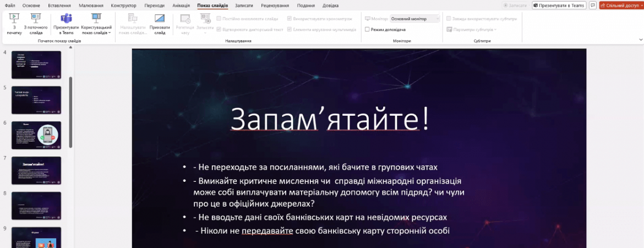This screenshot has width=644, height=248.
Task: Switch to the Малювання tab
Action: tap(90, 6)
